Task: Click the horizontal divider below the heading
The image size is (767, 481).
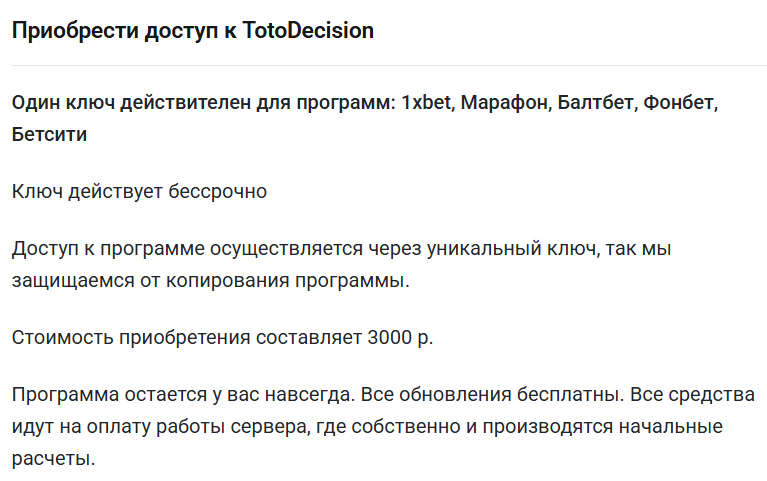Action: [383, 66]
